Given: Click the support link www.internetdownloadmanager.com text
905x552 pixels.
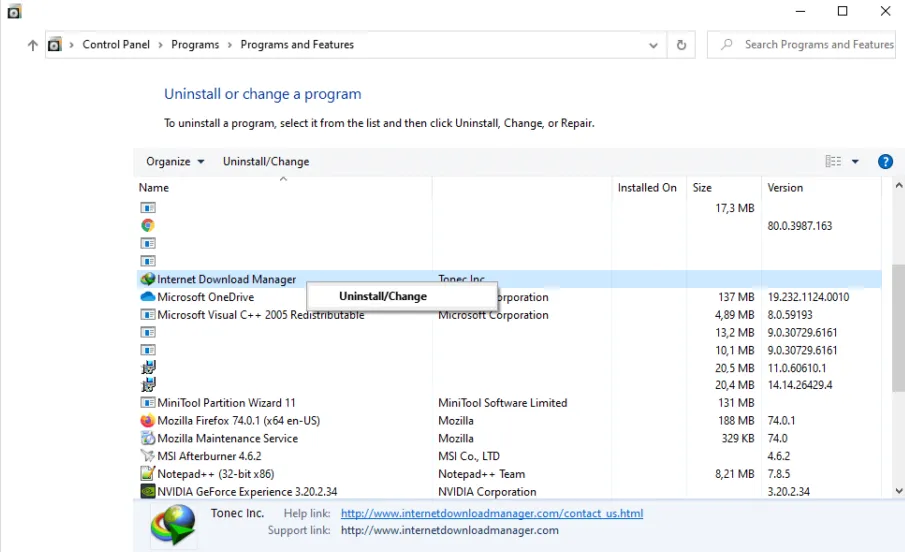Looking at the screenshot, I should tap(450, 530).
